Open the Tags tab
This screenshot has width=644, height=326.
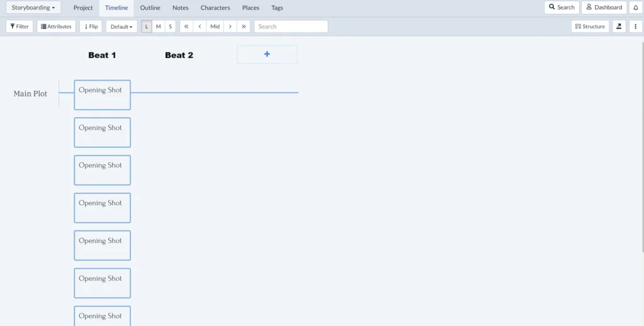(x=277, y=8)
